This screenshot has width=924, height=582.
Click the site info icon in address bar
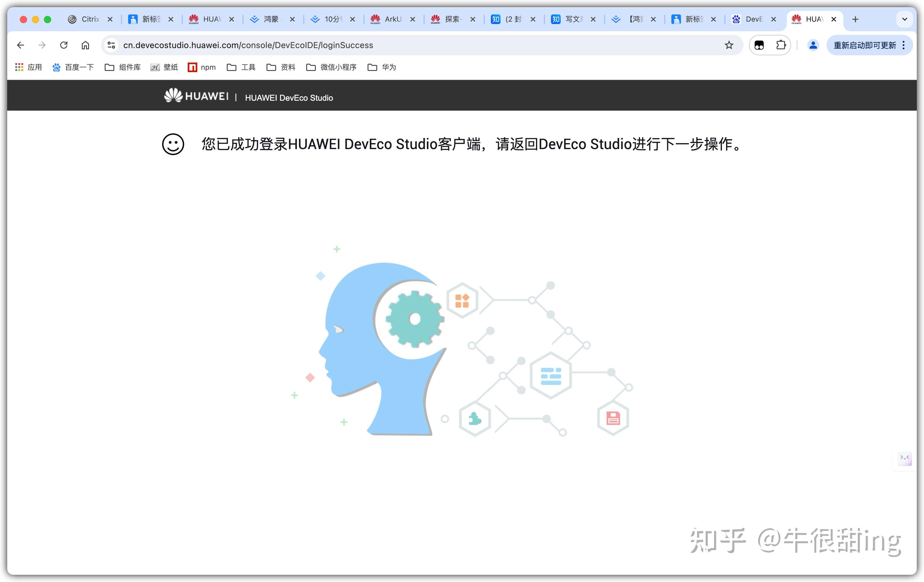coord(111,45)
